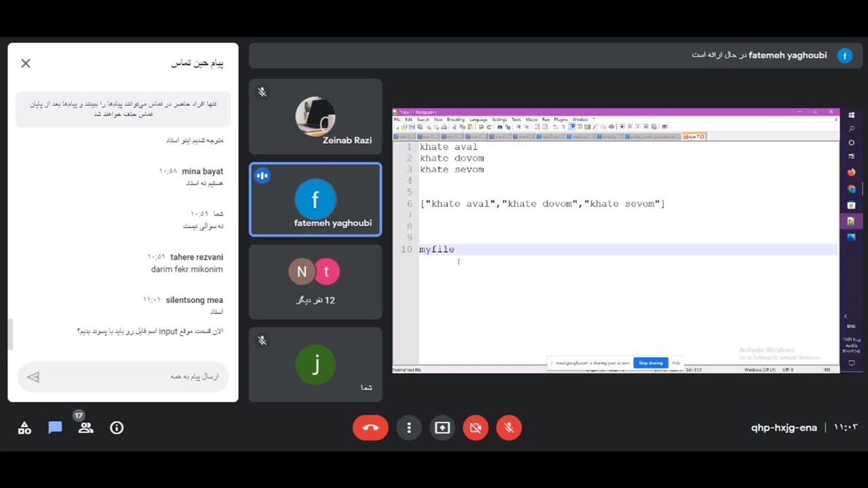Image resolution: width=868 pixels, height=488 pixels.
Task: Open the activities shapes icon
Action: tap(24, 428)
